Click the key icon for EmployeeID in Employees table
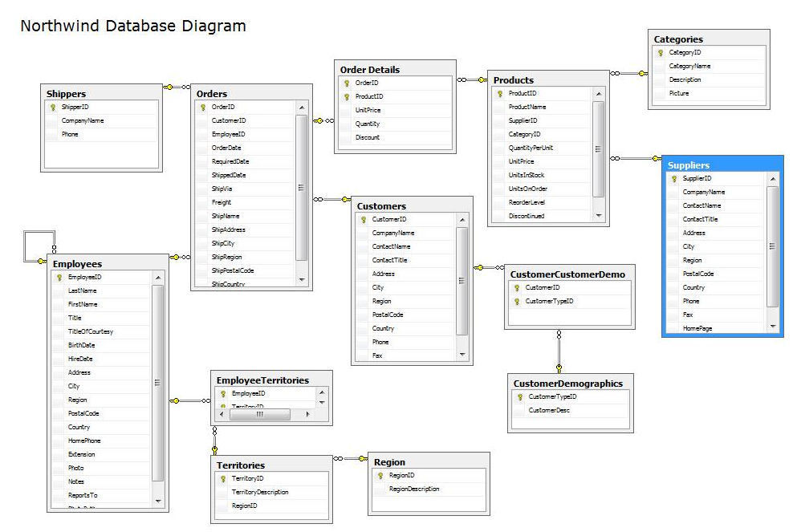The height and width of the screenshot is (532, 801). (59, 277)
